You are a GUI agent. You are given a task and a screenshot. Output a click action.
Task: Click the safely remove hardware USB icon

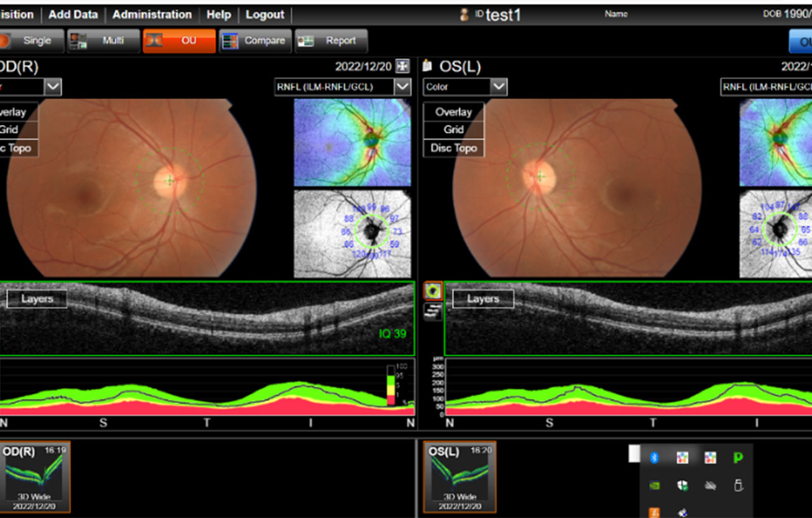click(738, 486)
